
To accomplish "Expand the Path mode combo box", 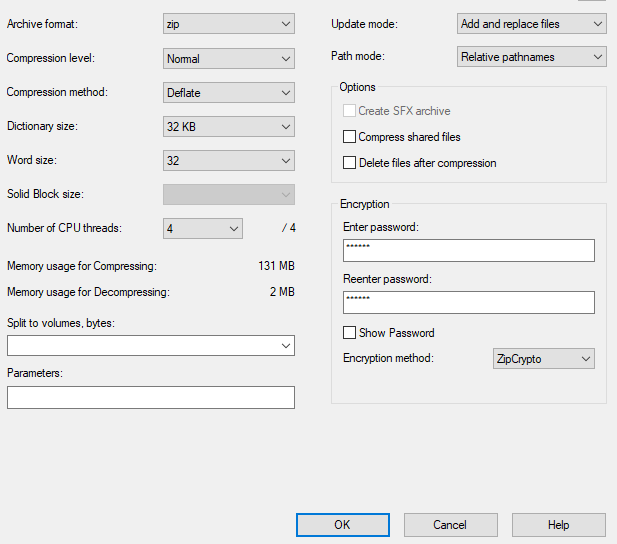I will [532, 57].
